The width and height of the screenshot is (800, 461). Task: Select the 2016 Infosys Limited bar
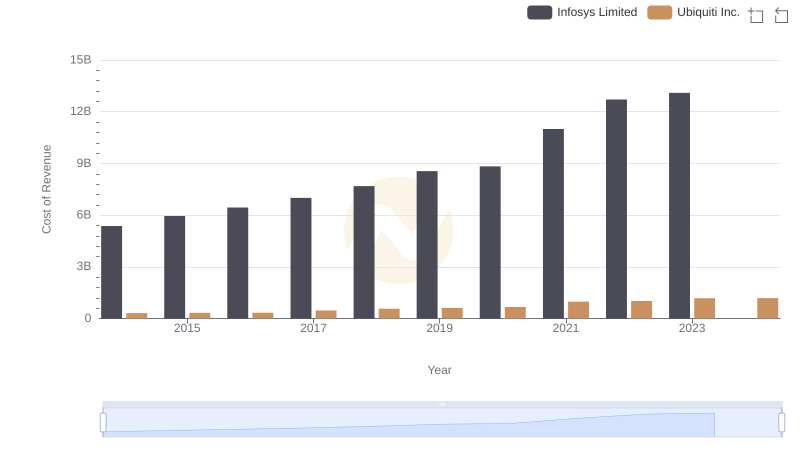(x=238, y=263)
